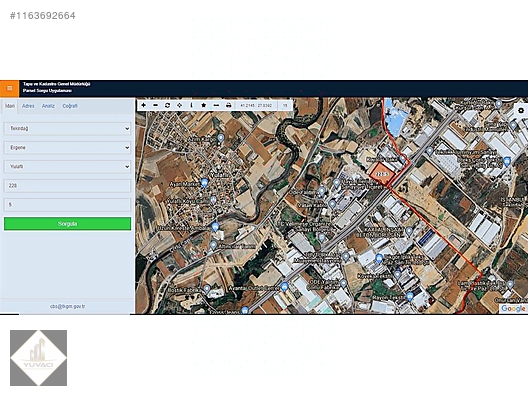
Task: Click the refresh map icon
Action: (167, 105)
